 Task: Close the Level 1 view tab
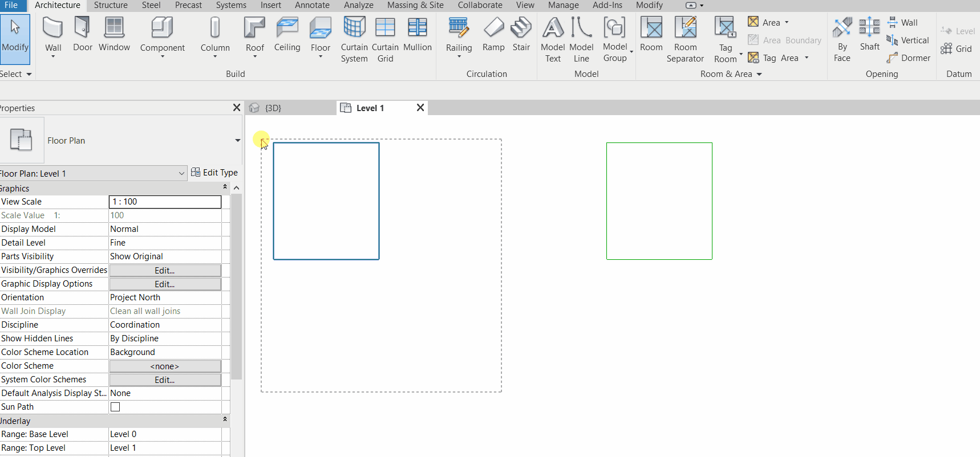tap(420, 108)
